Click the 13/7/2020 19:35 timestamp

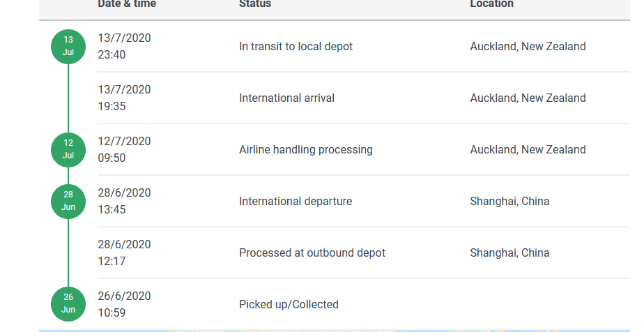[124, 98]
